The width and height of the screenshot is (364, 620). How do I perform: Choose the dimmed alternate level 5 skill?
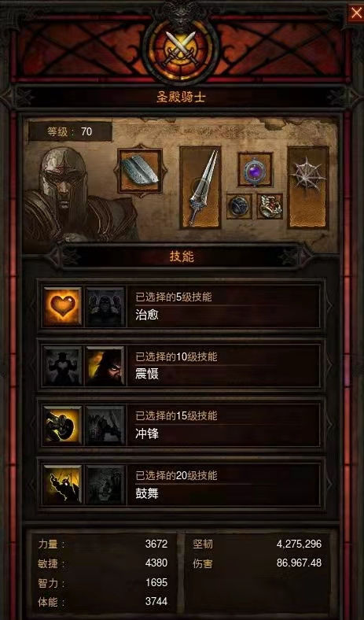pyautogui.click(x=105, y=307)
